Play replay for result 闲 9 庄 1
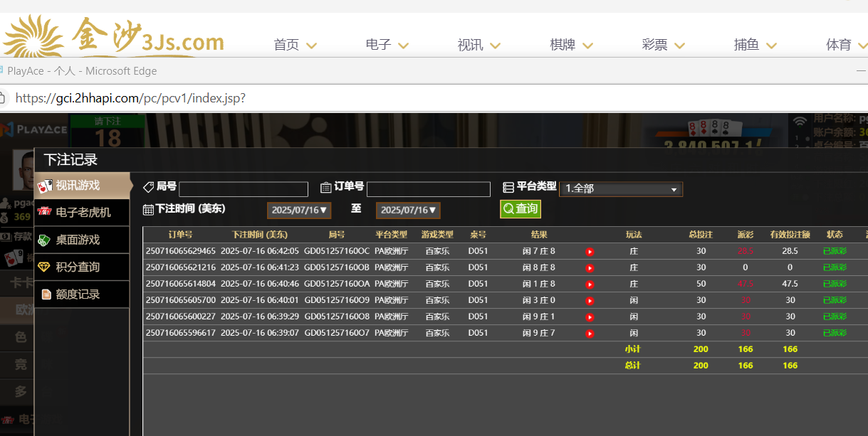 (x=590, y=317)
